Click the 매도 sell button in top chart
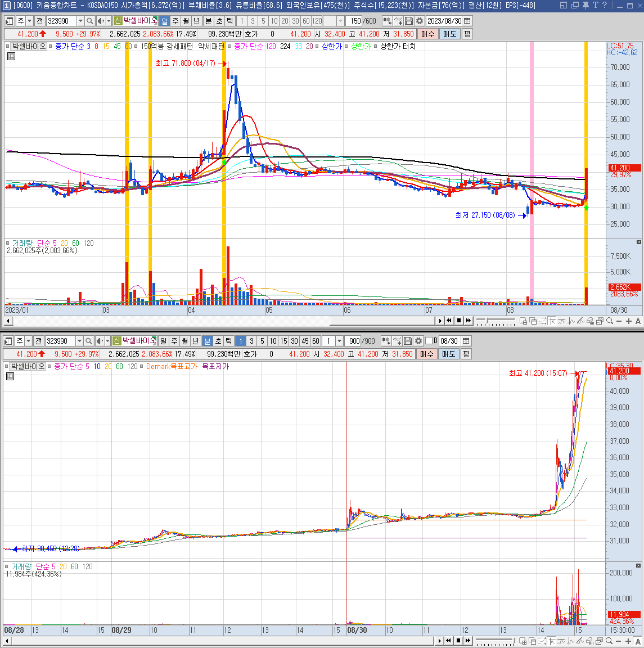This screenshot has height=648, width=644. coord(450,34)
